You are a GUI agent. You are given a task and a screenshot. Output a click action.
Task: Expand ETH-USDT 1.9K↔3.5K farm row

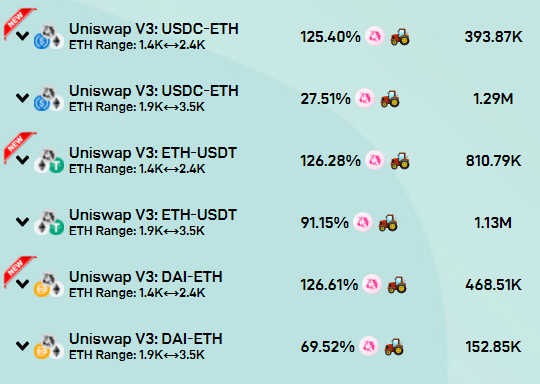22,221
